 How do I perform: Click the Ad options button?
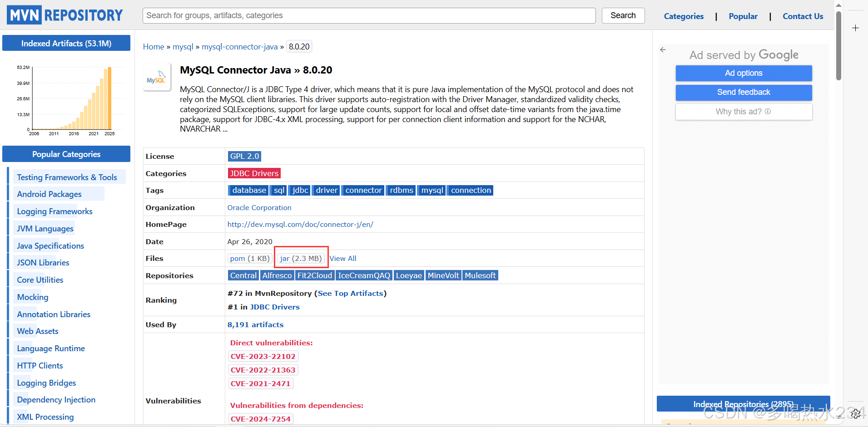(x=744, y=73)
